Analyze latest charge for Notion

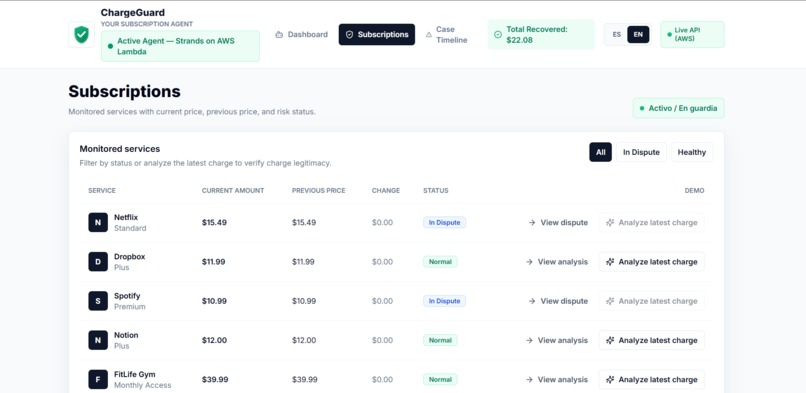pos(651,340)
